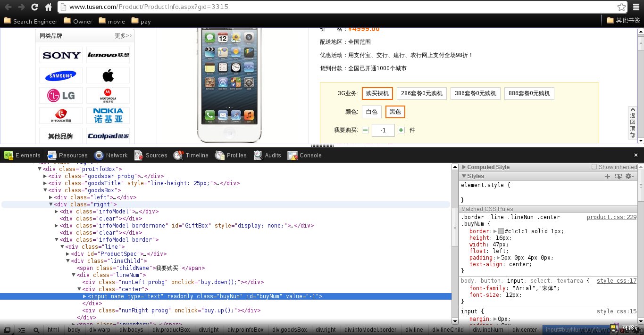Viewport: 644px width, 335px height.
Task: Show console drawer icon in status bar
Action: pos(22,330)
